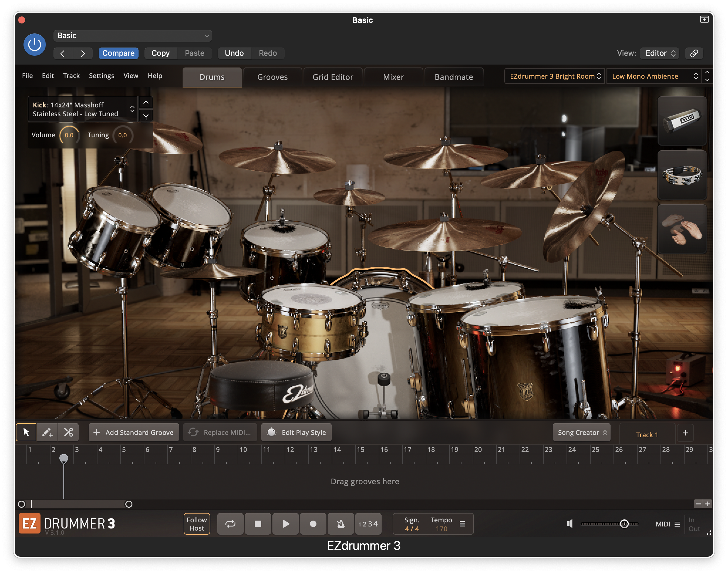
Task: Click the link icon next to Editor view
Action: pyautogui.click(x=694, y=53)
